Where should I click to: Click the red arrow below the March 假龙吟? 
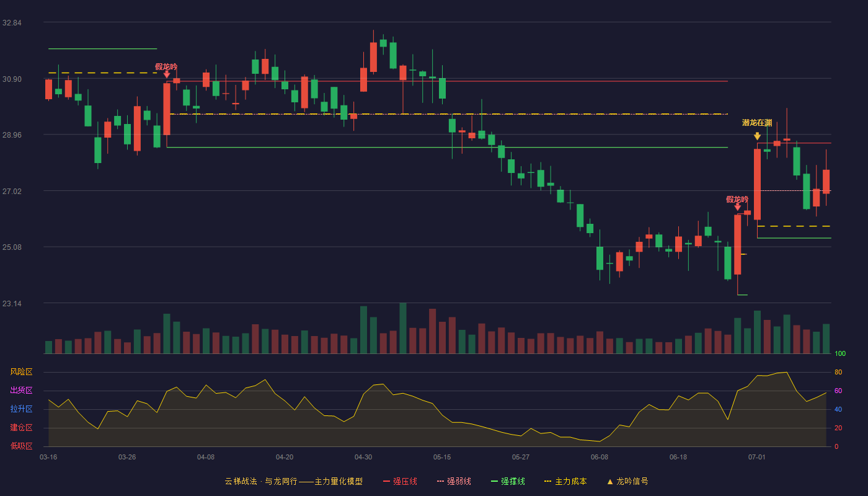[167, 74]
